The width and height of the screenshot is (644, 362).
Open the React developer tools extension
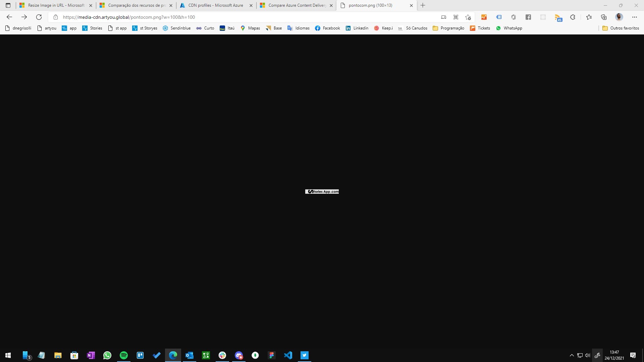543,17
